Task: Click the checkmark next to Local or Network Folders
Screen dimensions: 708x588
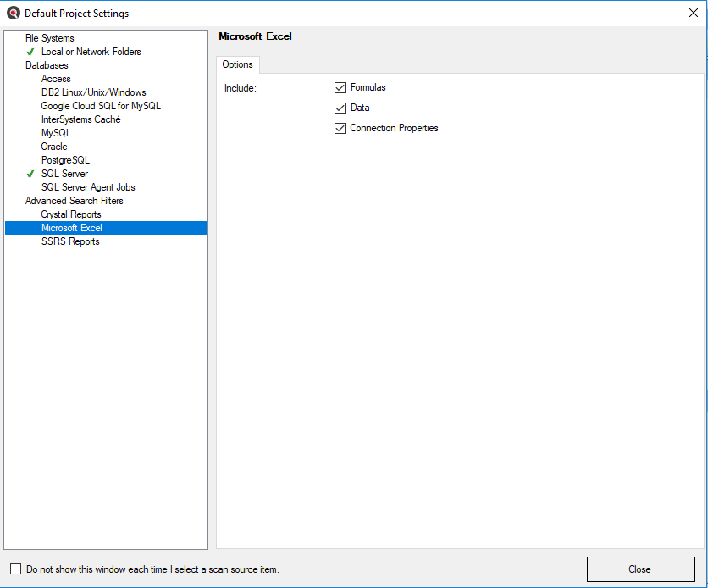Action: 30,52
